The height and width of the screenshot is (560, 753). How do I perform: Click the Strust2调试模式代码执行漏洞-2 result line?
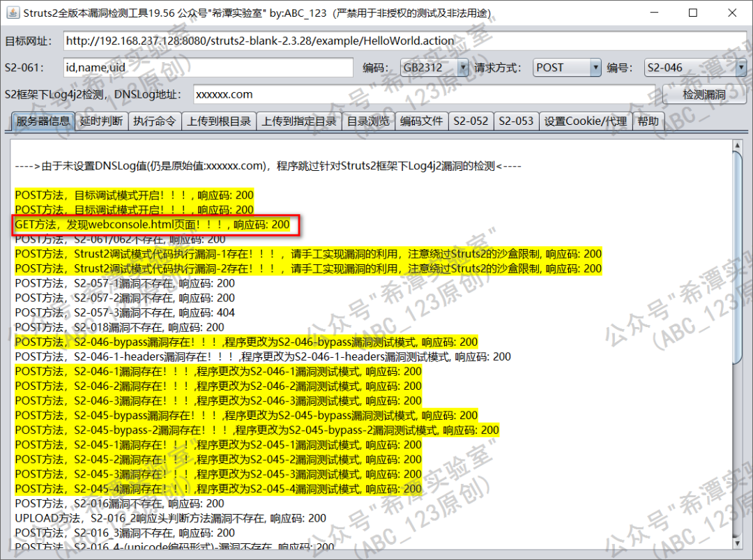(308, 268)
